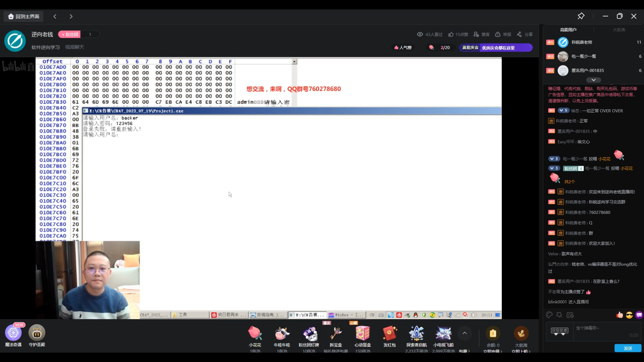Open 科锐唐老师 in the ranking list

point(593,42)
